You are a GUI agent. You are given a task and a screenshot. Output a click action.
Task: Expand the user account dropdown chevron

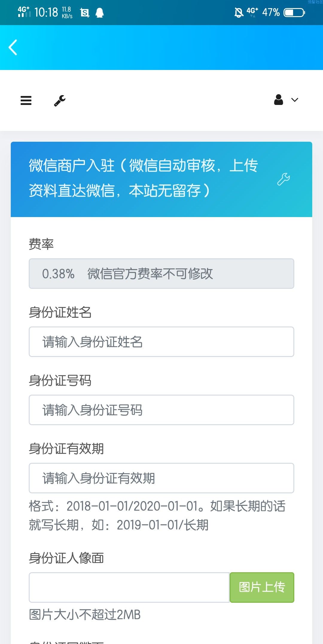295,100
